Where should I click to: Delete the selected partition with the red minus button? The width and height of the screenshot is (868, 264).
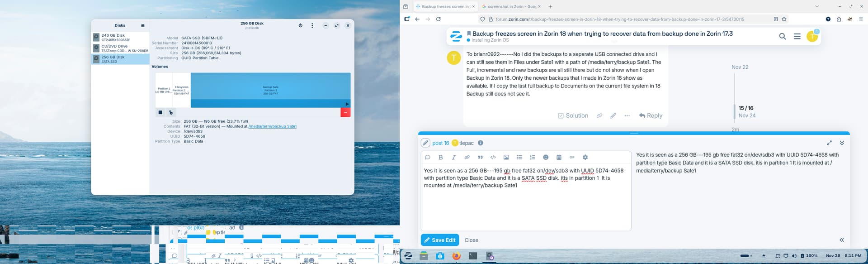(345, 112)
